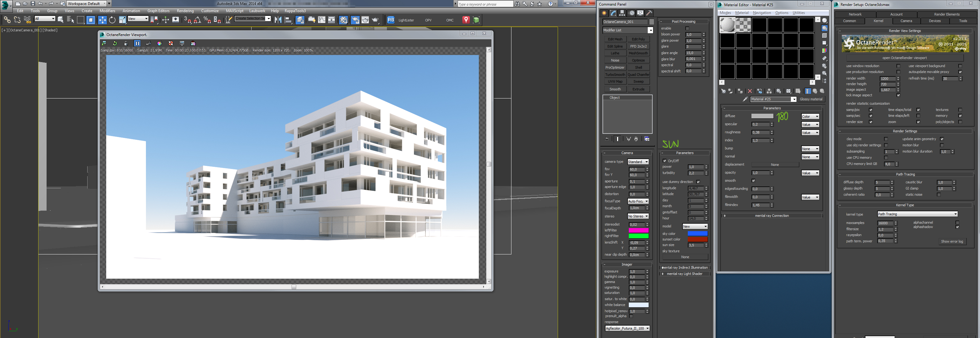Open the Rendering menu
This screenshot has width=980, height=338.
(x=185, y=11)
